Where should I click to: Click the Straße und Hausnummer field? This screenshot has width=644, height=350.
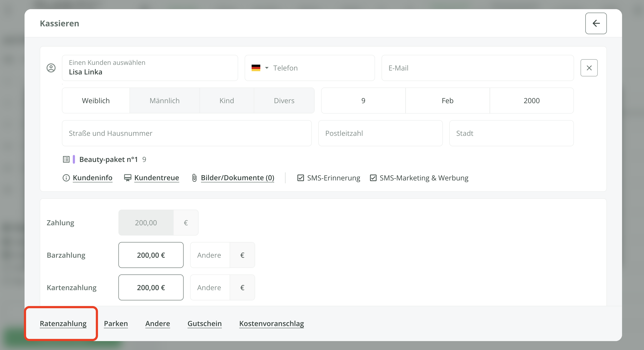click(x=186, y=133)
